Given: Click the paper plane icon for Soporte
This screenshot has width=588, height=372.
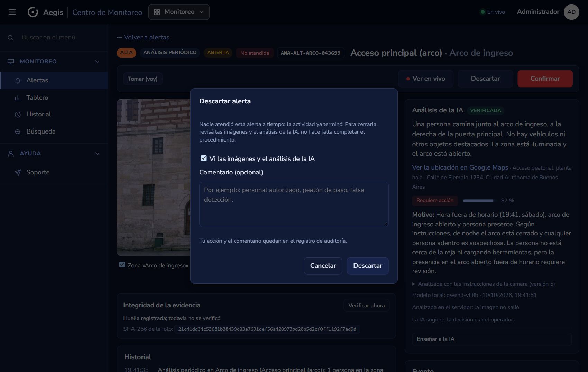Looking at the screenshot, I should tap(18, 172).
